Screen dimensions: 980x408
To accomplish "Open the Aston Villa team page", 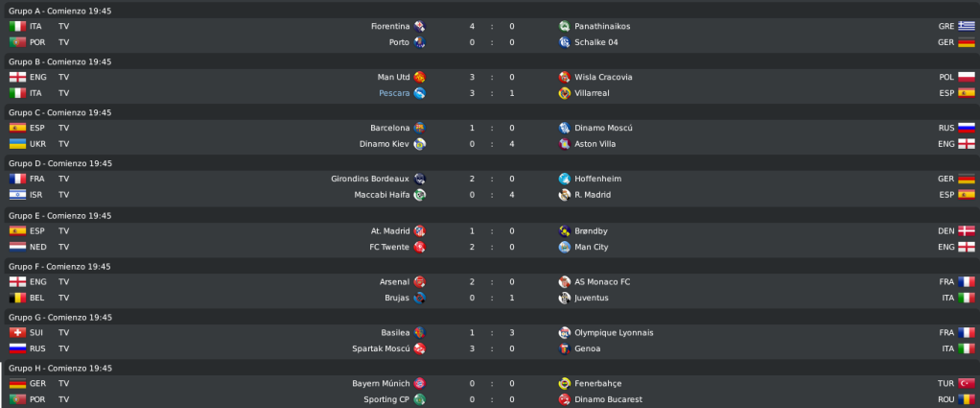I will [595, 144].
